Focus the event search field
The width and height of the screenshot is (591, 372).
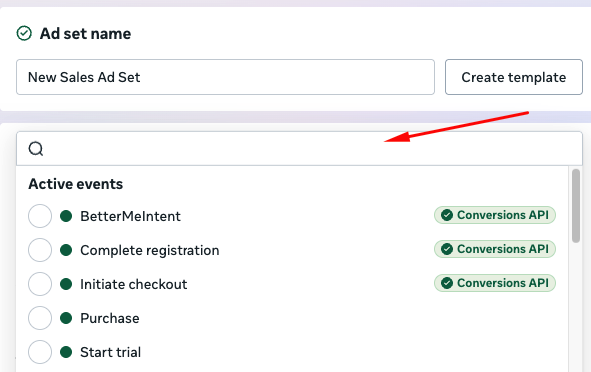point(299,148)
